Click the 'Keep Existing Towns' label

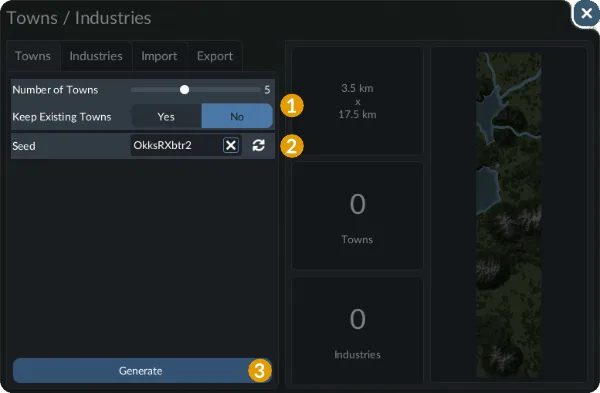pyautogui.click(x=62, y=117)
